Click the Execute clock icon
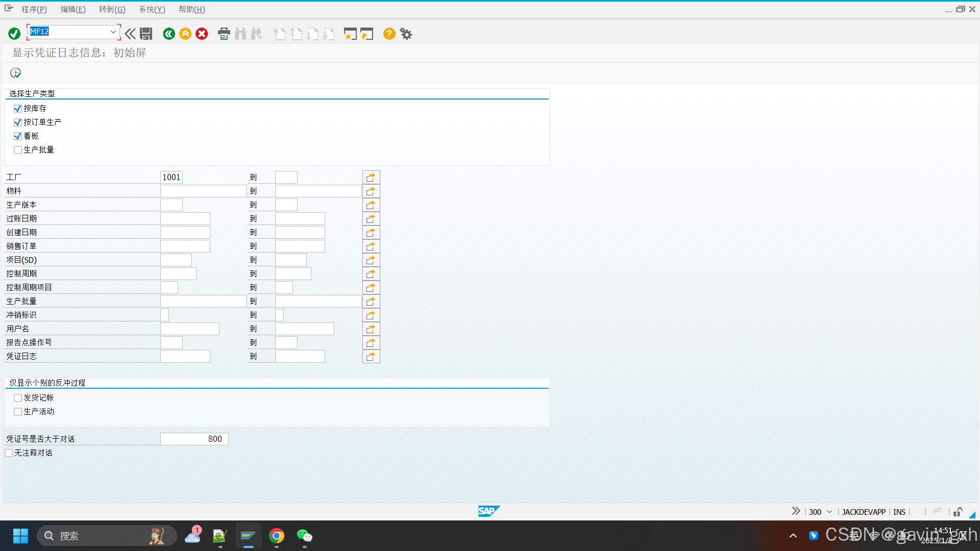This screenshot has height=551, width=980. click(x=15, y=73)
